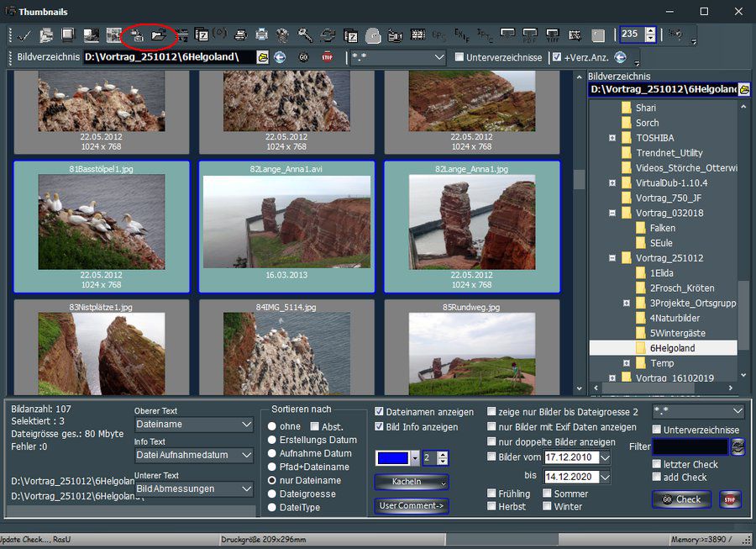This screenshot has width=756, height=549.
Task: Tick the Sommer season checkbox
Action: coord(547,494)
